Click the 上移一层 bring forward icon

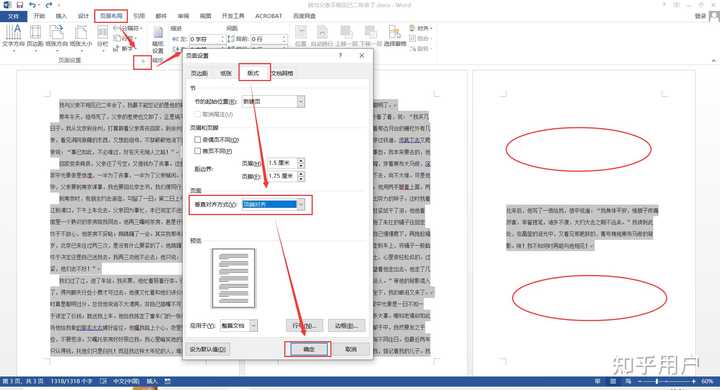(x=346, y=37)
